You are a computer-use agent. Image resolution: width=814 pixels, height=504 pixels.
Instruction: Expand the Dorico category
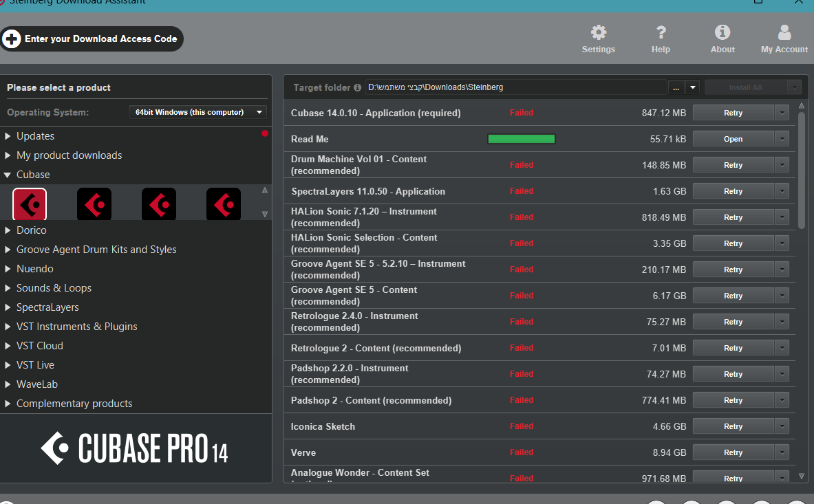pyautogui.click(x=8, y=230)
